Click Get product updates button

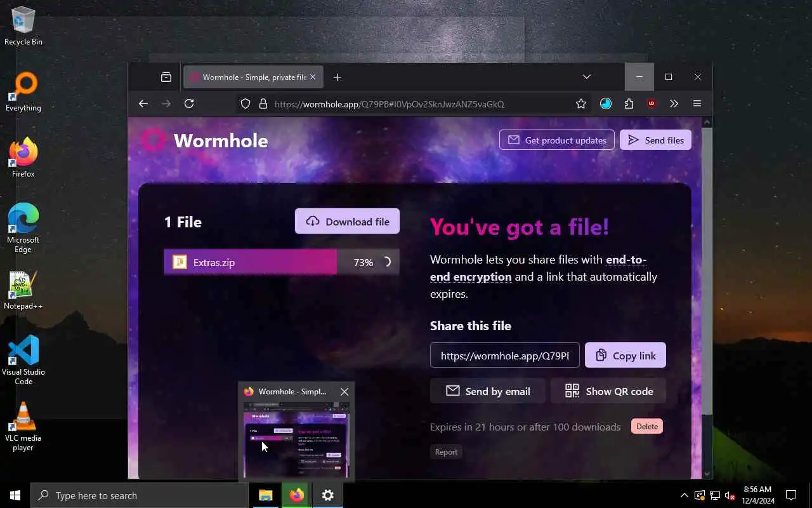click(557, 140)
